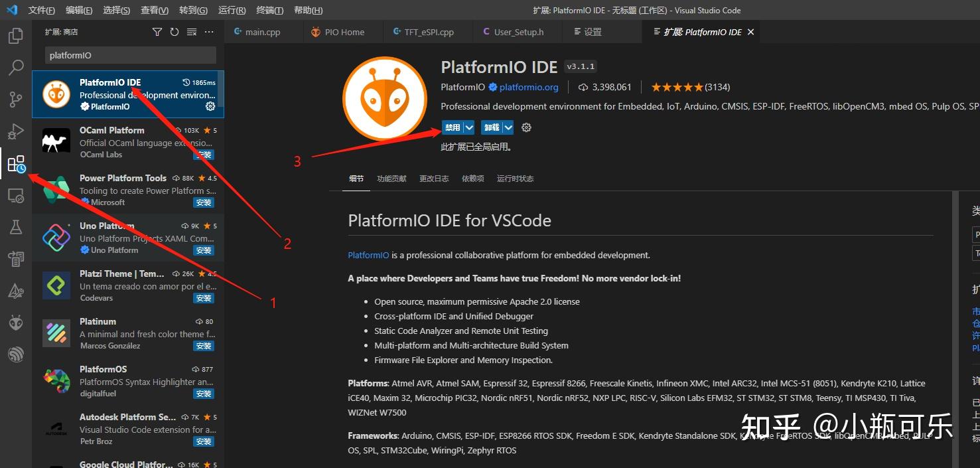Image resolution: width=980 pixels, height=468 pixels.
Task: Install the OCaml Platform extension
Action: [203, 155]
